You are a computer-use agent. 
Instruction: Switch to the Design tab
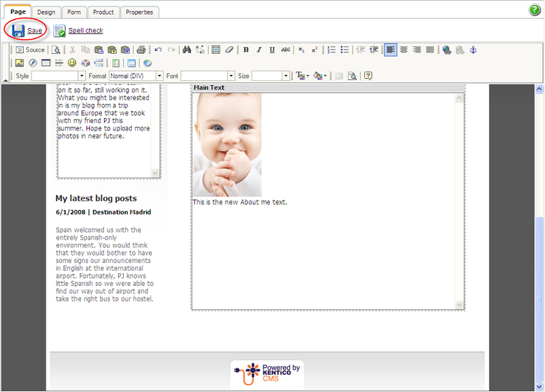(x=46, y=12)
